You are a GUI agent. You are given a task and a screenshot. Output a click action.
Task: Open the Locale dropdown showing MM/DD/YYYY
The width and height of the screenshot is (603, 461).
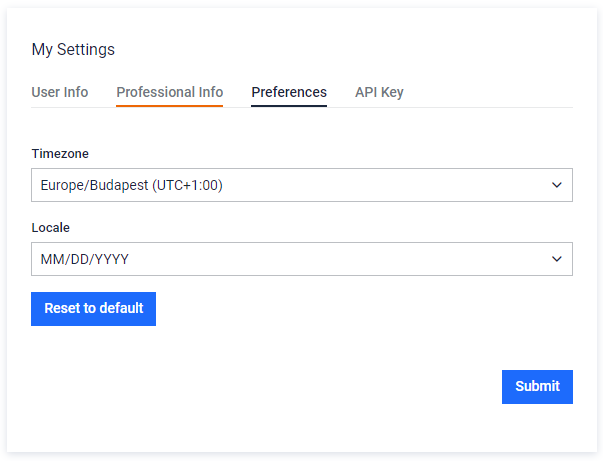[x=302, y=259]
